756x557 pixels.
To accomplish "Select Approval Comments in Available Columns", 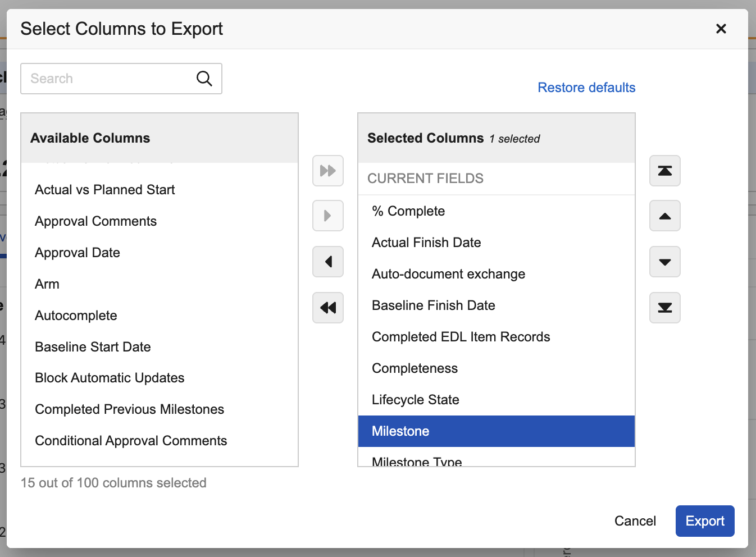I will (96, 221).
